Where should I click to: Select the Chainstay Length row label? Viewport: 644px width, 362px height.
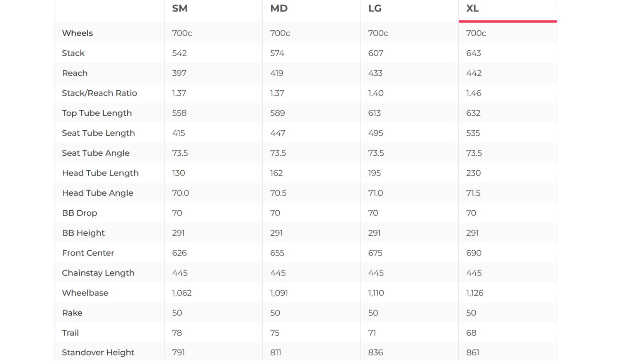[98, 273]
